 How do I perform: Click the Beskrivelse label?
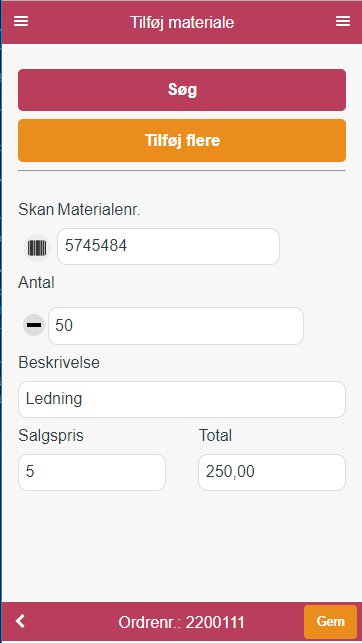59,363
